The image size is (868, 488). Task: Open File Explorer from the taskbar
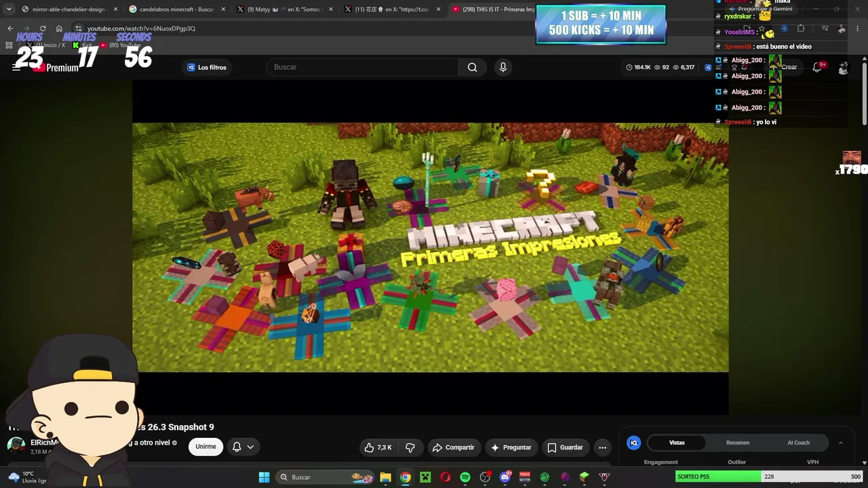point(385,477)
